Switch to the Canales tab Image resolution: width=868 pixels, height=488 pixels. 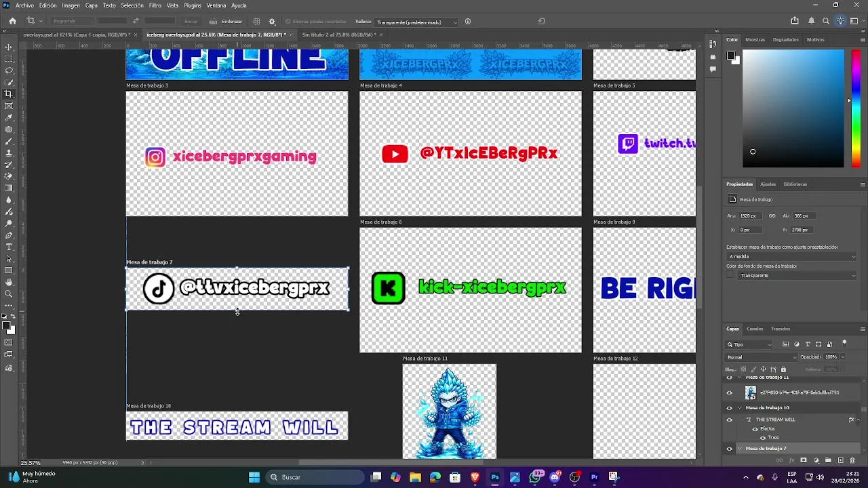[x=755, y=329]
